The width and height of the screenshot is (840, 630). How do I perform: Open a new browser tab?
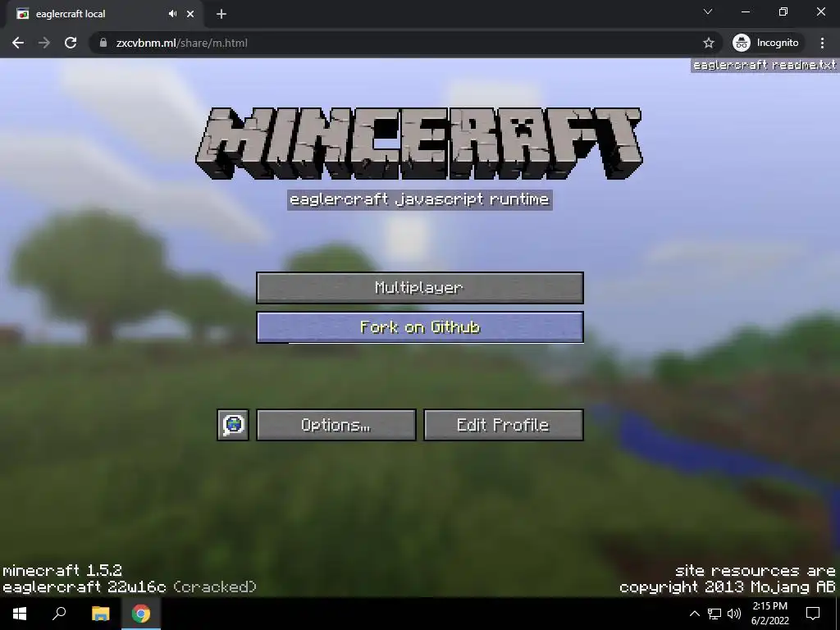pyautogui.click(x=221, y=14)
